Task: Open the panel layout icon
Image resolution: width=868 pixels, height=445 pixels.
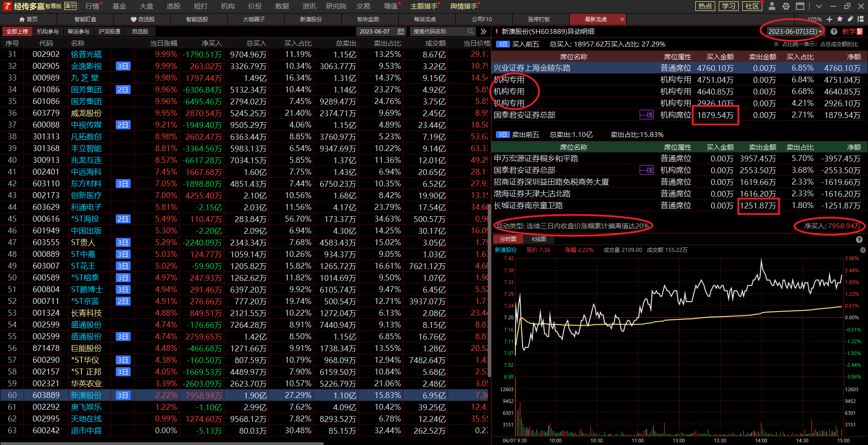Action: click(x=861, y=19)
